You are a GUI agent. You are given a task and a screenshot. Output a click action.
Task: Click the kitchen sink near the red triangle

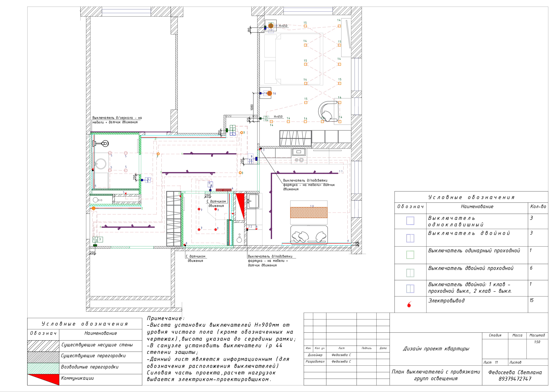[x=253, y=201]
